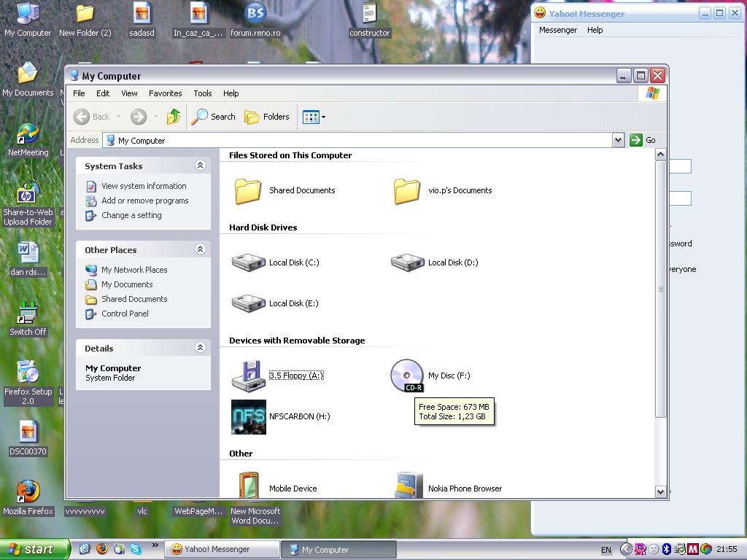Select the My Disc (F:) CD-R icon
The width and height of the screenshot is (747, 560).
click(x=407, y=376)
